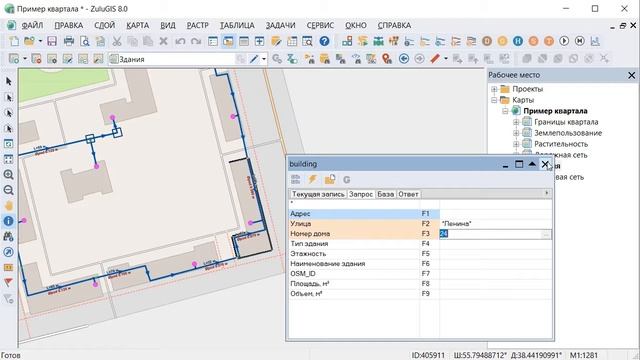The width and height of the screenshot is (640, 360).
Task: Select the hand pan tool
Action: coord(9,205)
